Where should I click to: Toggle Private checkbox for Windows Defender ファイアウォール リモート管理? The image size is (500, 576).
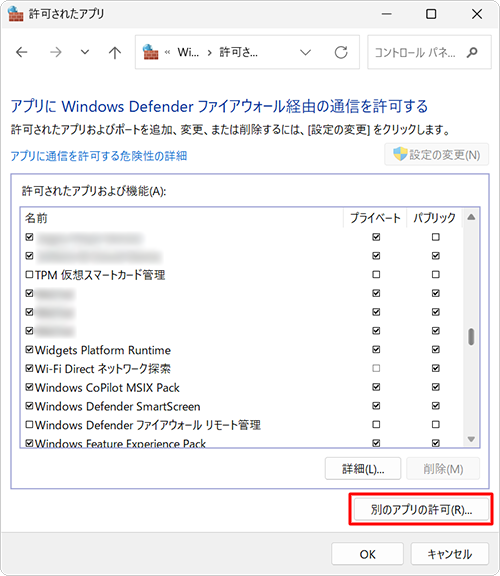376,425
